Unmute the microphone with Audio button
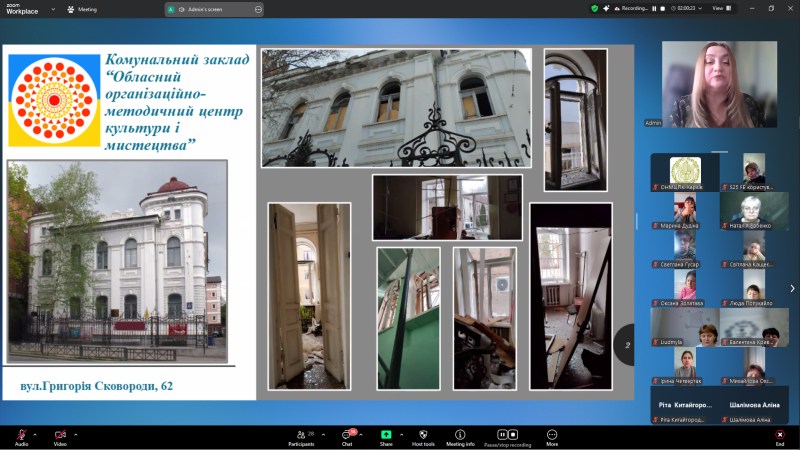The height and width of the screenshot is (450, 800). 21,435
